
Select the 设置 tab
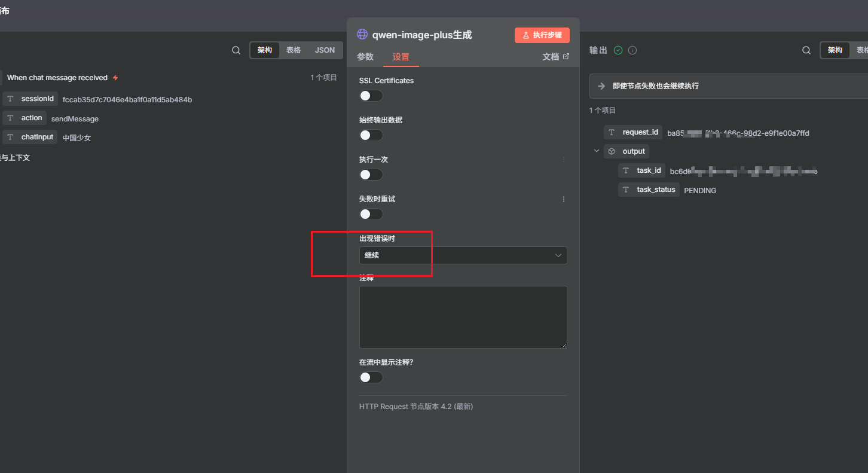pos(401,57)
